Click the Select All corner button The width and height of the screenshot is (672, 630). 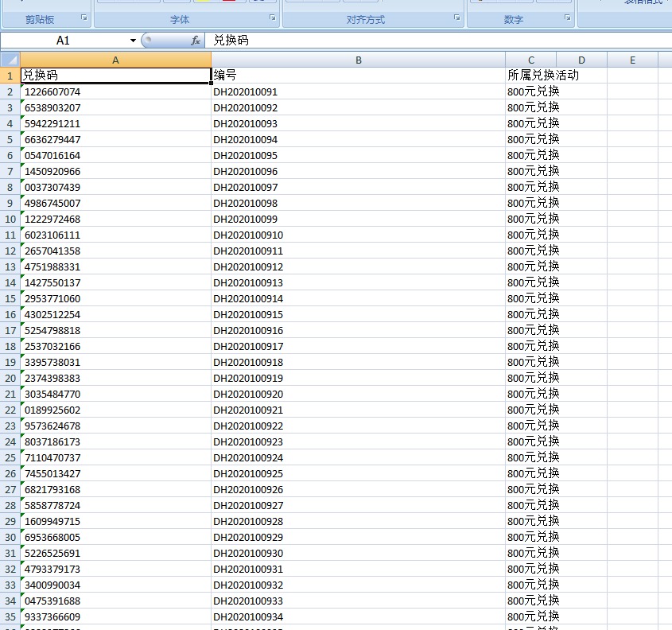(x=10, y=60)
